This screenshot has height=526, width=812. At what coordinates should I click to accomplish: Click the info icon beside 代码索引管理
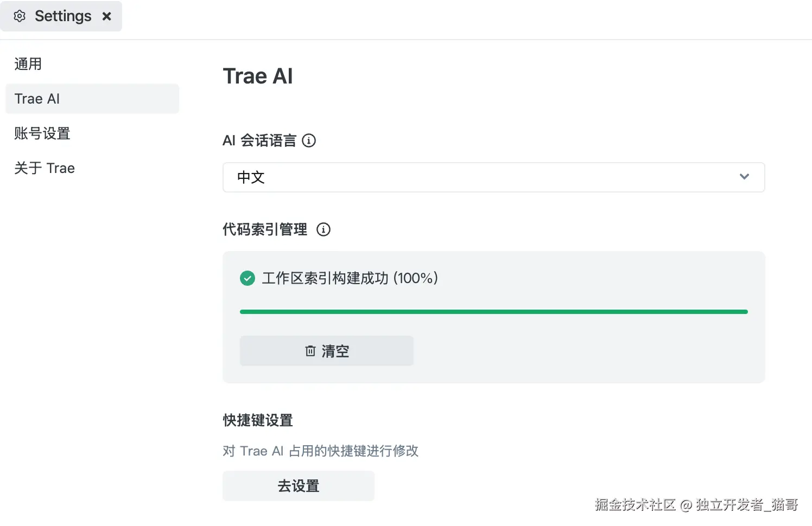click(323, 229)
